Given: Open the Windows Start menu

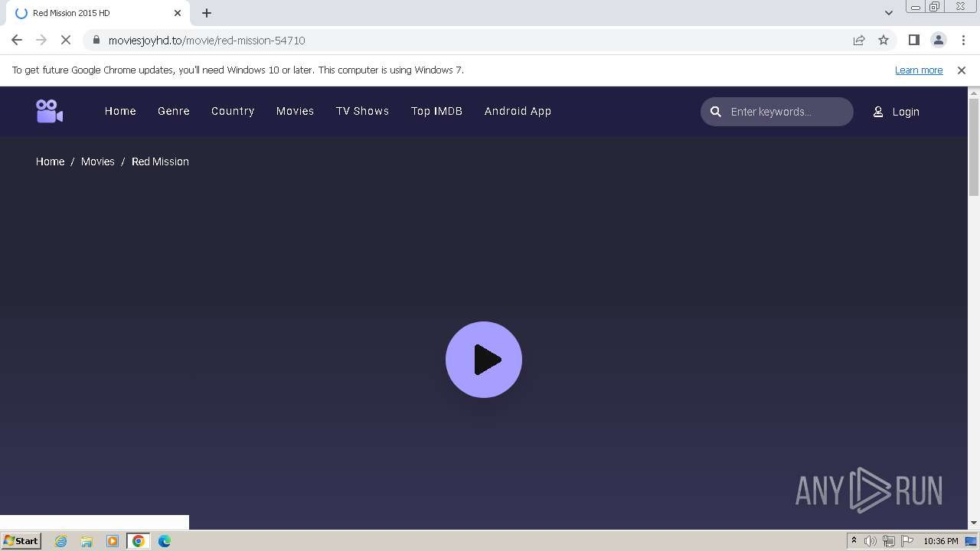Looking at the screenshot, I should point(21,541).
